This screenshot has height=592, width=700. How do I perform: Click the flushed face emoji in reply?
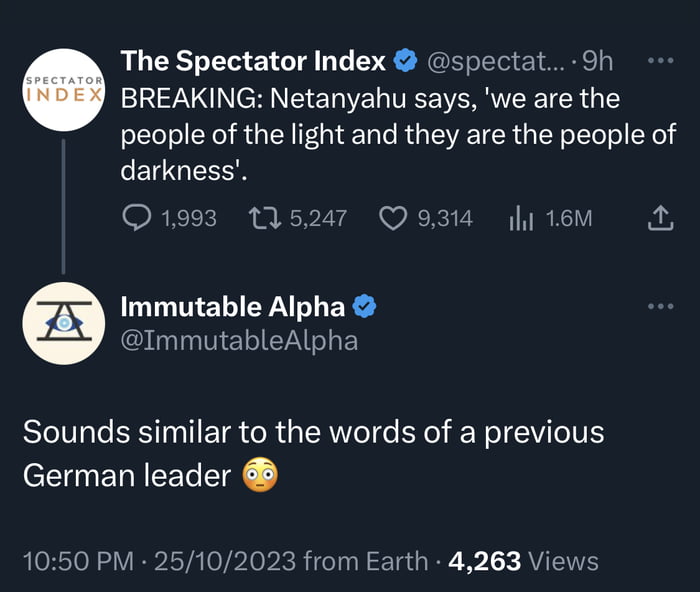[260, 476]
